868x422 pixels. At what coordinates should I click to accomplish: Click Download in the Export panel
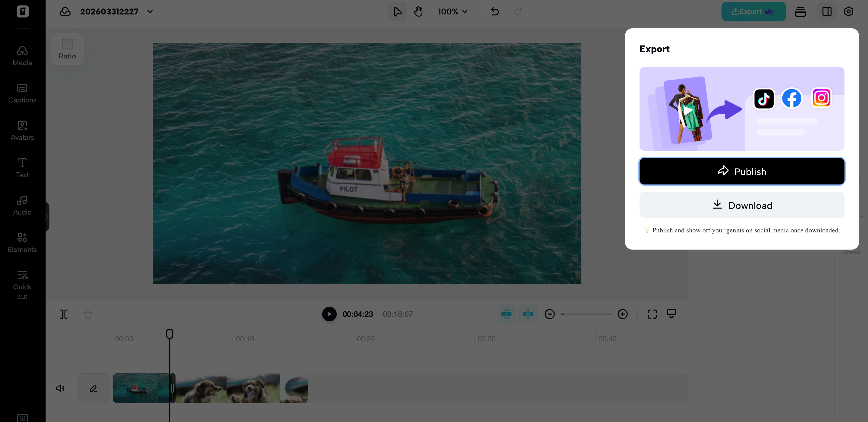742,205
